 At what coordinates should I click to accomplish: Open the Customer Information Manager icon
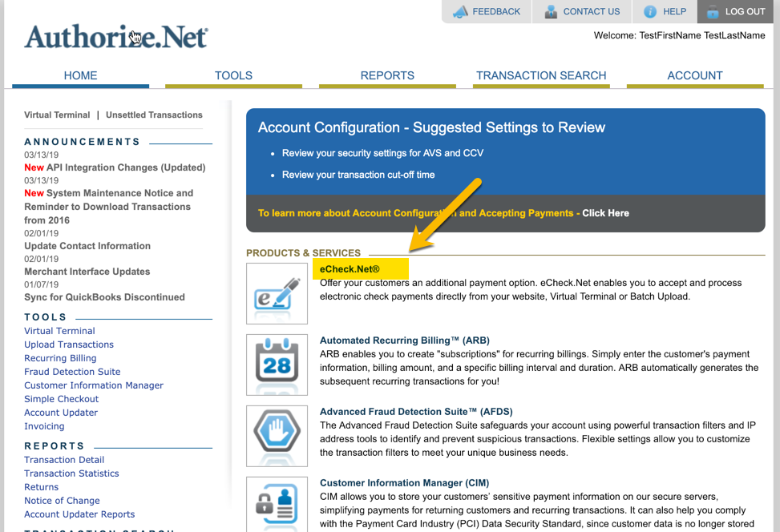coord(277,505)
